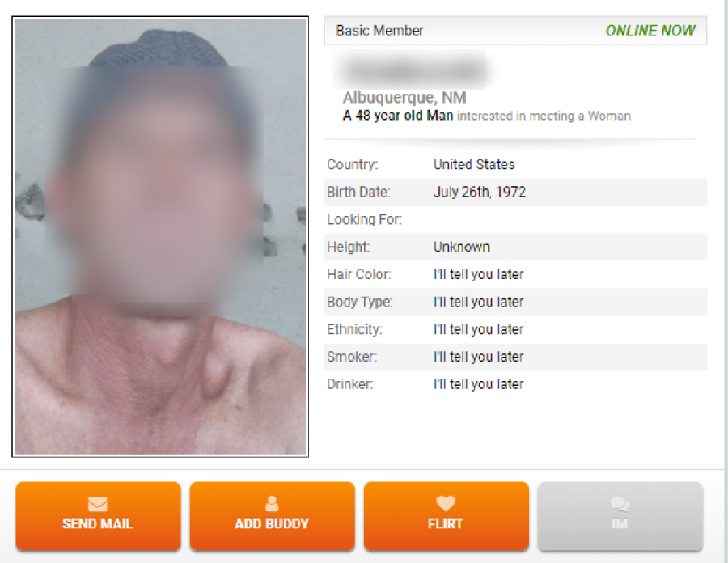This screenshot has height=563, width=728.
Task: Add this member as a buddy
Action: click(x=272, y=516)
